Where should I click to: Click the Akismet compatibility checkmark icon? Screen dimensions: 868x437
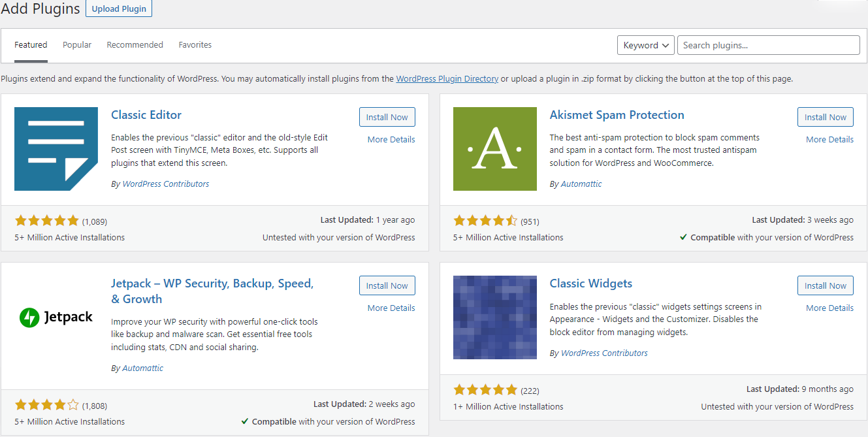pyautogui.click(x=683, y=237)
